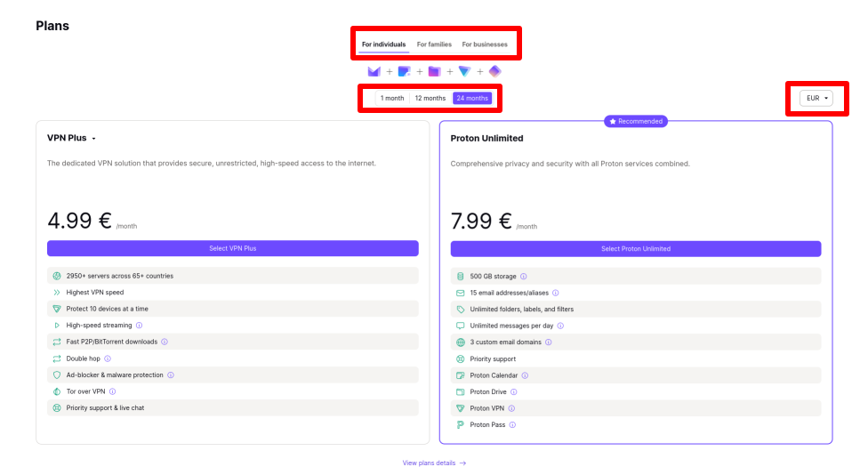
Task: Click the Proton Unlimited plan title
Action: tap(486, 139)
